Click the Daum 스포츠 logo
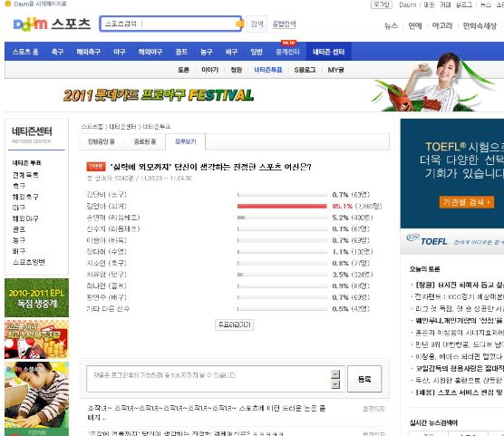504x436 pixels. click(52, 24)
